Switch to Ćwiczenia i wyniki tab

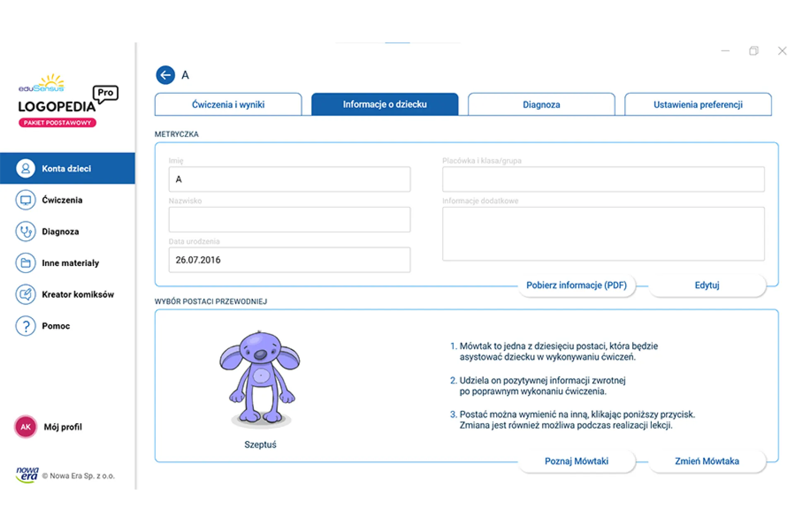point(228,104)
